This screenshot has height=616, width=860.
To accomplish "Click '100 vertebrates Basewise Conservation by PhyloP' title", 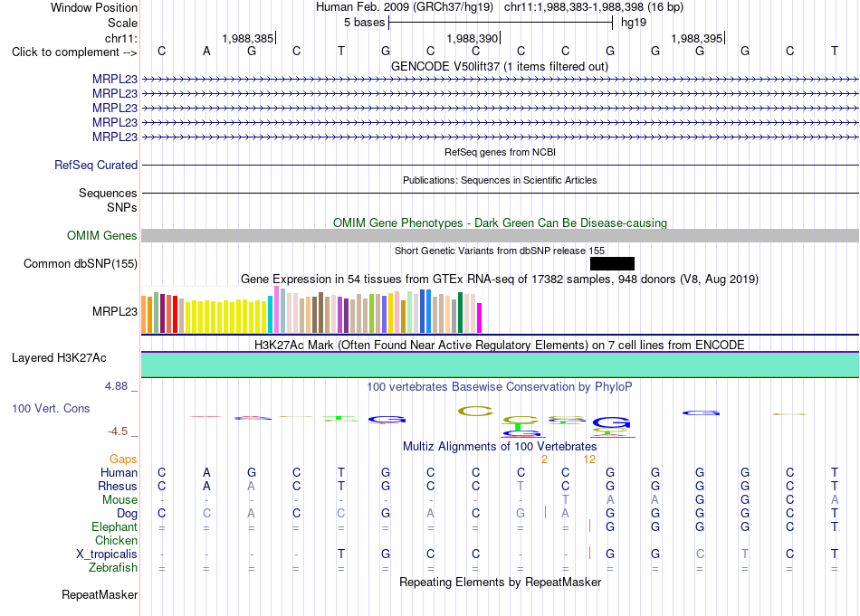I will (x=500, y=386).
